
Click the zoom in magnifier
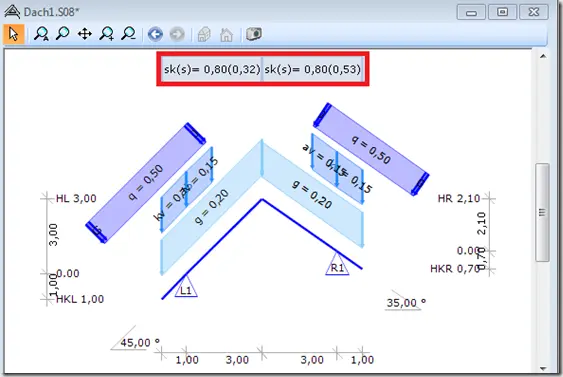(x=107, y=34)
